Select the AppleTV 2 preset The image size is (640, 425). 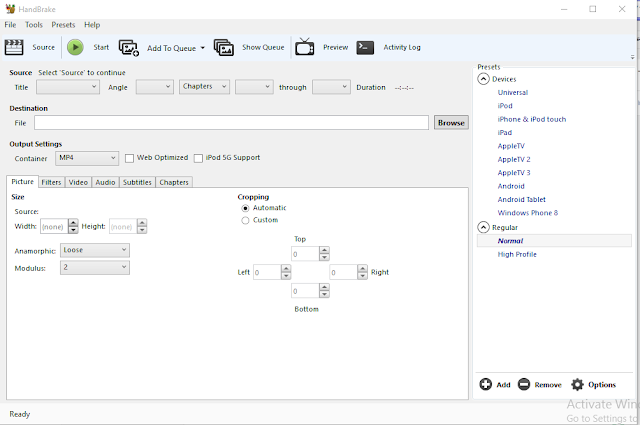click(514, 159)
